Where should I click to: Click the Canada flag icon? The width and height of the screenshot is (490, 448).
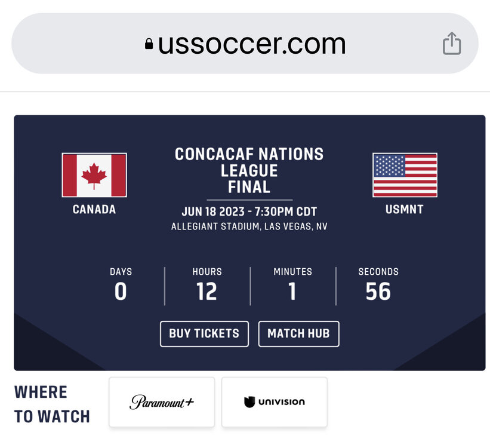click(94, 175)
